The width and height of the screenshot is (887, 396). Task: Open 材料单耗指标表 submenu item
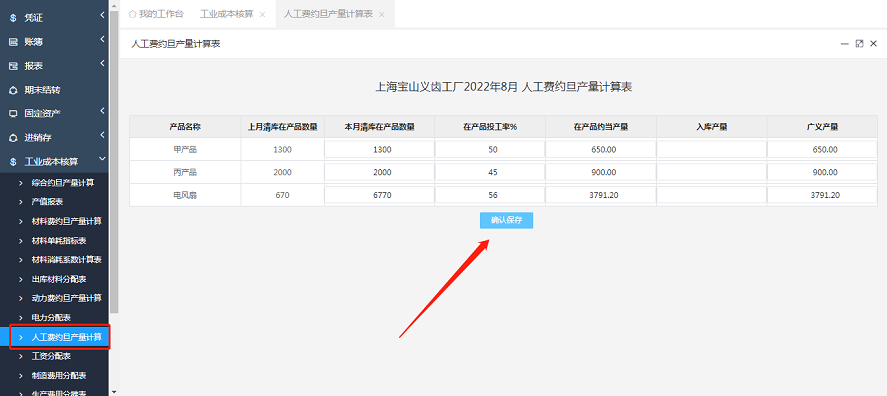(59, 241)
